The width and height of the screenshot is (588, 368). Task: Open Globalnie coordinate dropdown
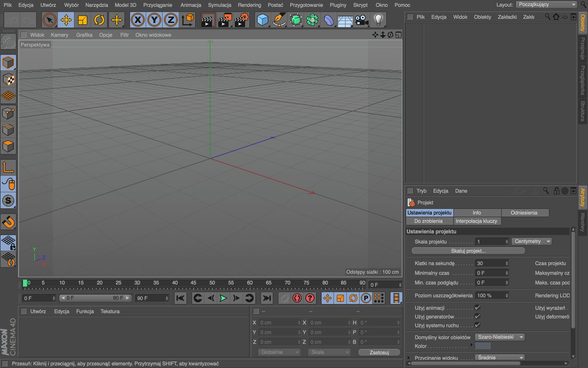pyautogui.click(x=279, y=352)
